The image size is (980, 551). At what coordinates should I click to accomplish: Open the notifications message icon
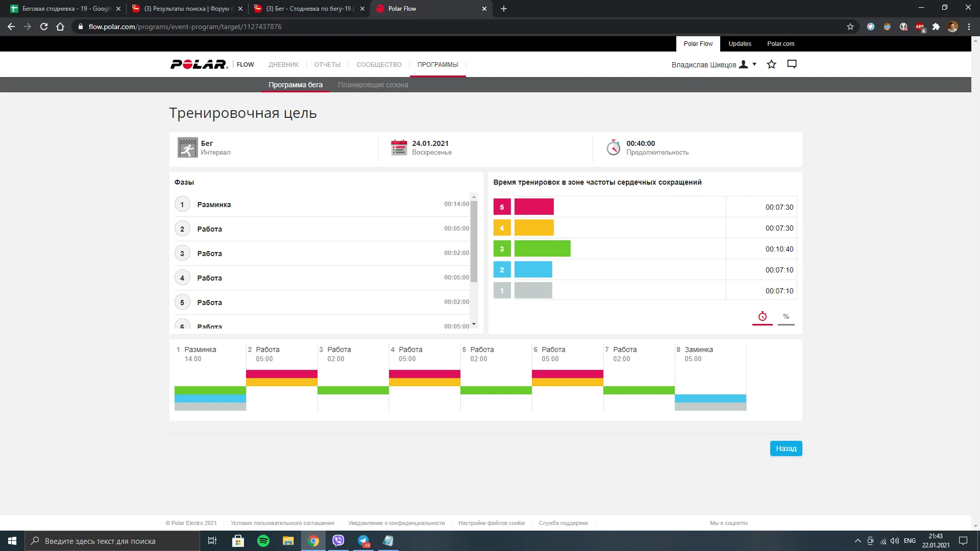(x=792, y=64)
